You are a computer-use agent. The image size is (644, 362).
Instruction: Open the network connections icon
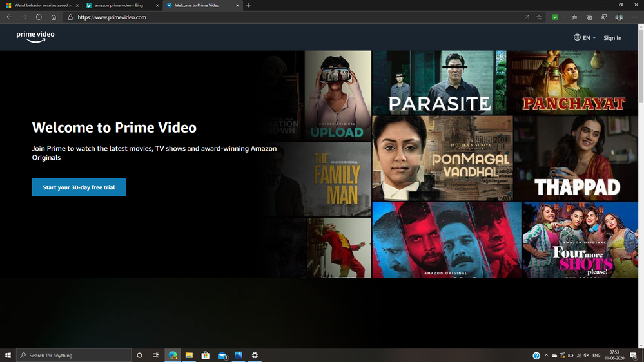tap(579, 356)
